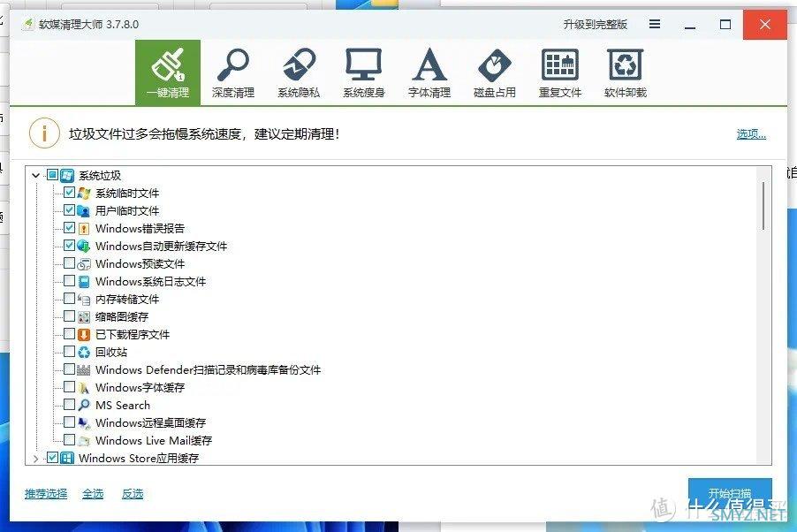Image resolution: width=797 pixels, height=532 pixels.
Task: Open the 系统隐私 eraser tool
Action: pyautogui.click(x=299, y=72)
